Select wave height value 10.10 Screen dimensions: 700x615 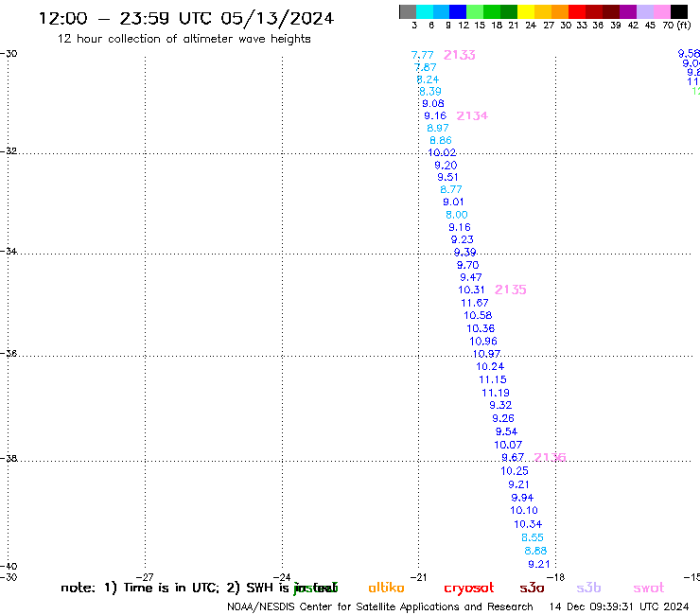[524, 510]
